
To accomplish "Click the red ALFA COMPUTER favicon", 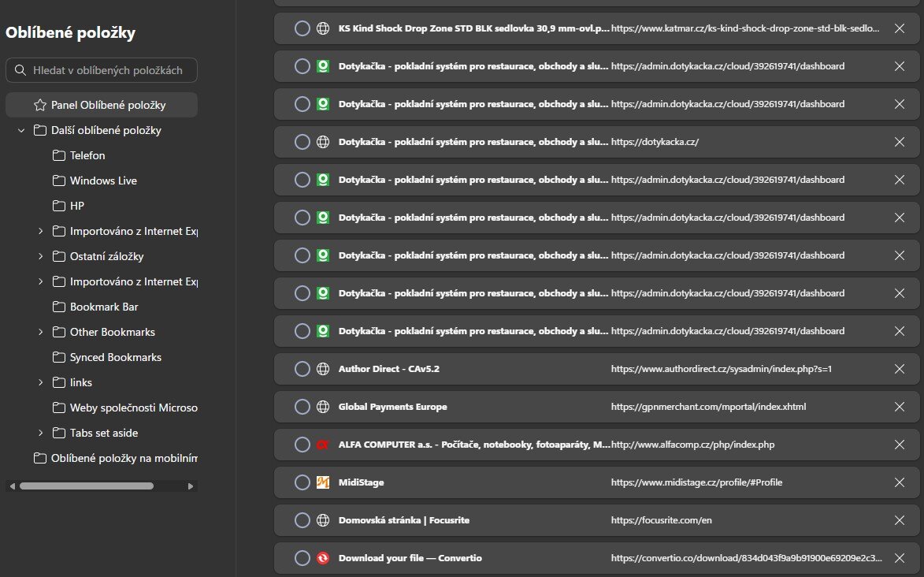I will [x=323, y=445].
